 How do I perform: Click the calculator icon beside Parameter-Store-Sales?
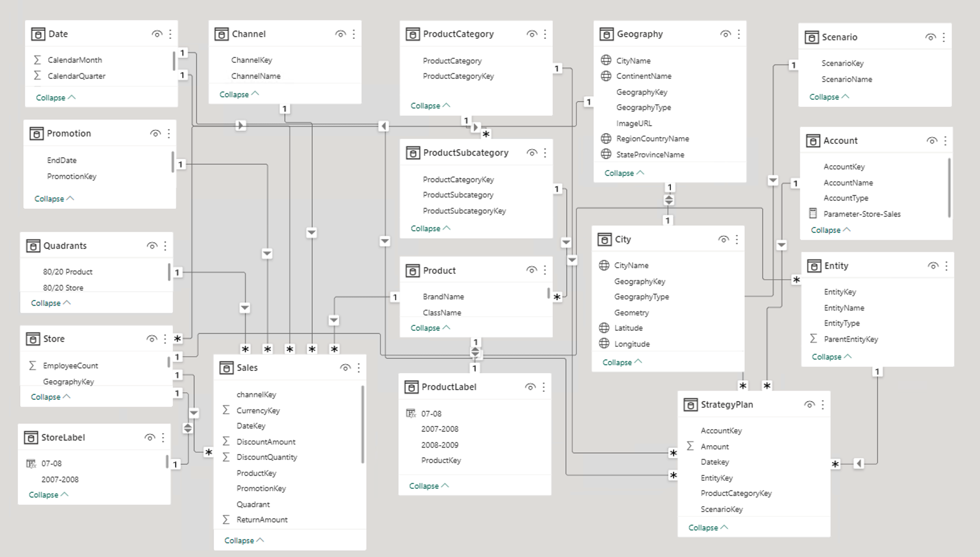click(x=813, y=214)
